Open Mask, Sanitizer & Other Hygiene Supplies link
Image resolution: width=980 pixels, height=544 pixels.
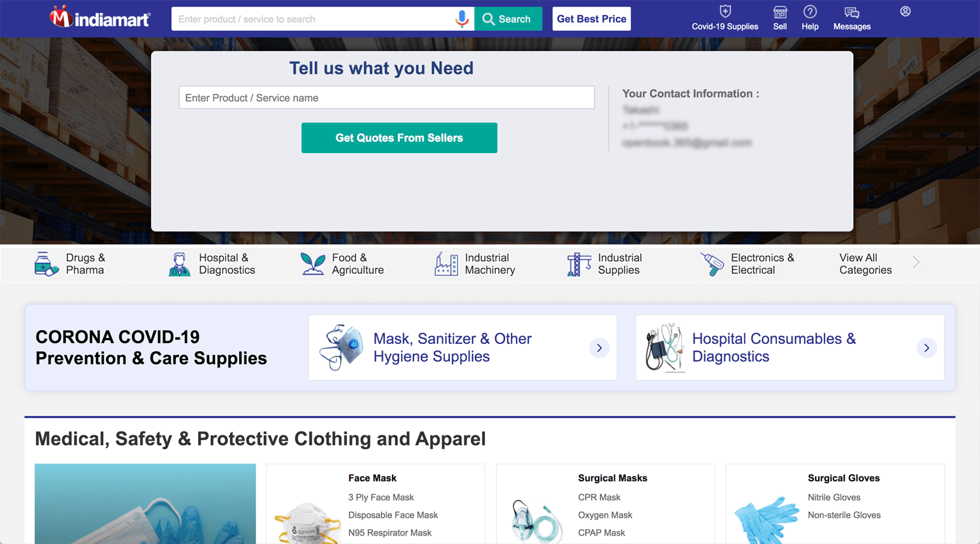(x=453, y=348)
